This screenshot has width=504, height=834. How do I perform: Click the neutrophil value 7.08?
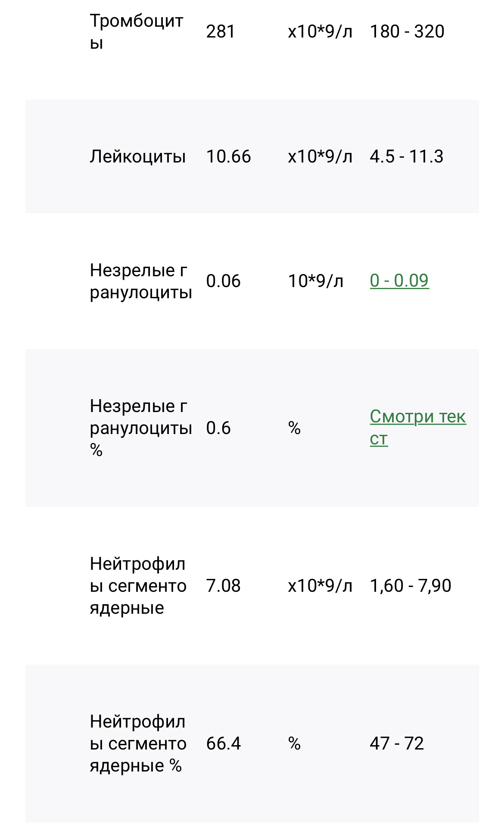click(223, 586)
